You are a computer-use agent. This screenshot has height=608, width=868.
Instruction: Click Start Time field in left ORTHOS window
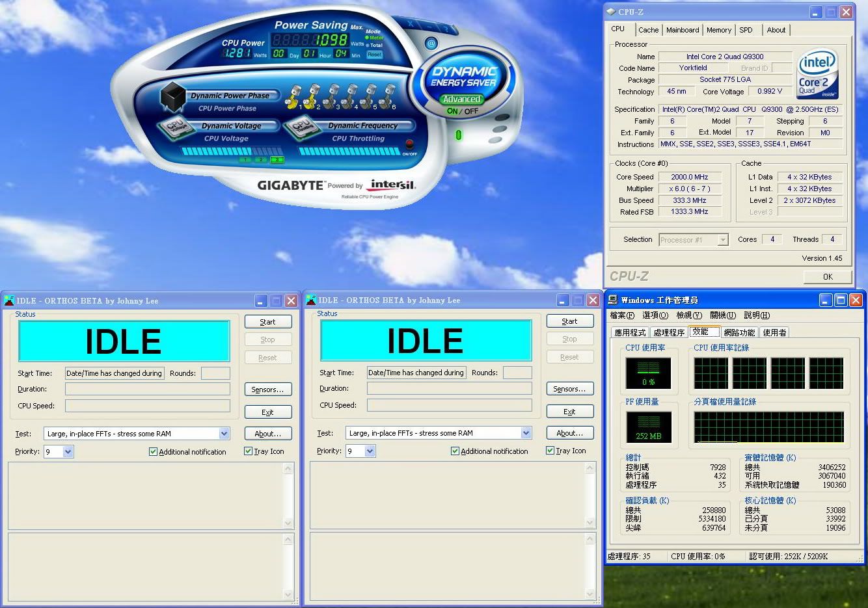pos(115,373)
